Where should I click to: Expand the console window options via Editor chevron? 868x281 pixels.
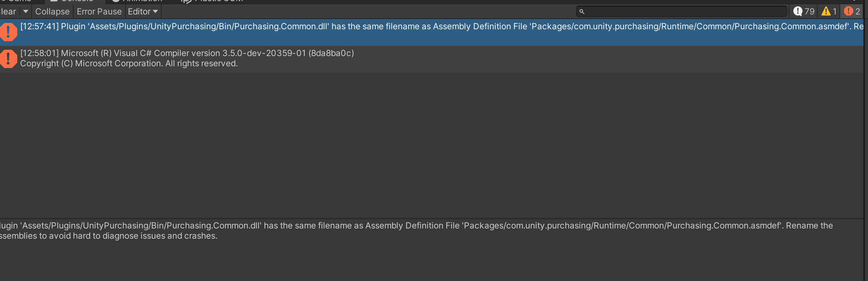[155, 11]
